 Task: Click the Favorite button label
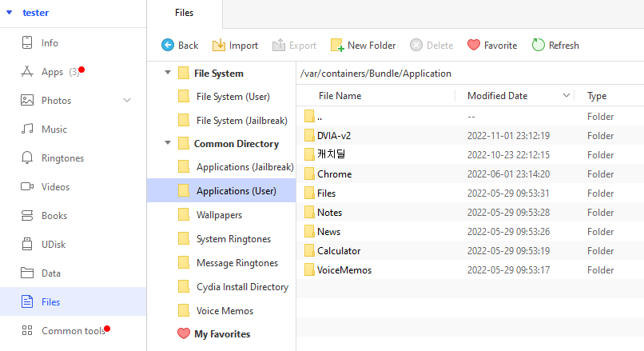tap(500, 46)
